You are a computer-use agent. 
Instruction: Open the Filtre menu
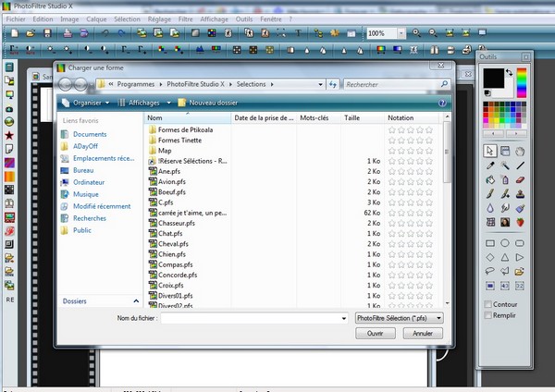point(186,19)
